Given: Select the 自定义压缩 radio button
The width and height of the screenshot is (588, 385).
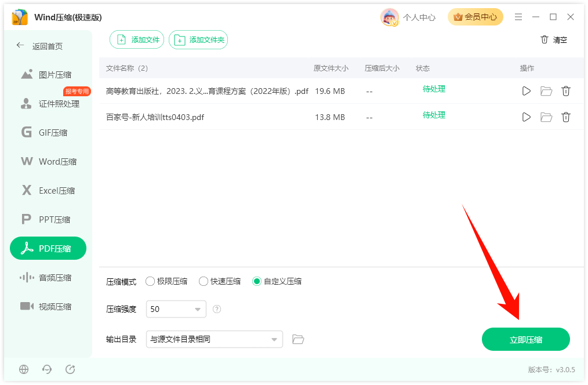Looking at the screenshot, I should point(257,281).
